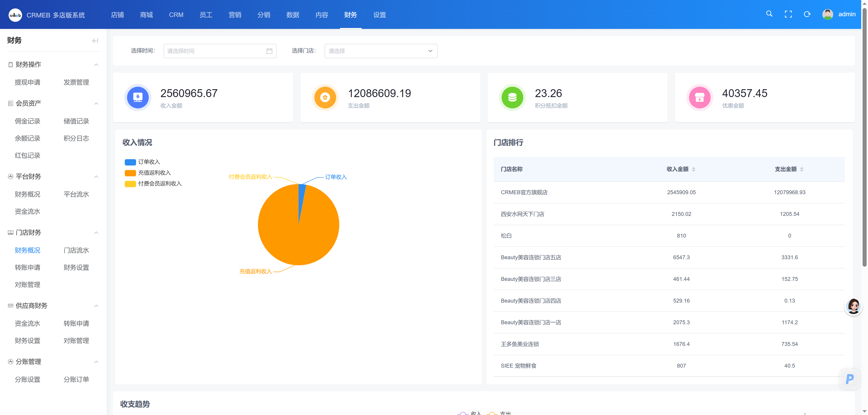Toggle fullscreen mode icon
868x415 pixels.
788,14
